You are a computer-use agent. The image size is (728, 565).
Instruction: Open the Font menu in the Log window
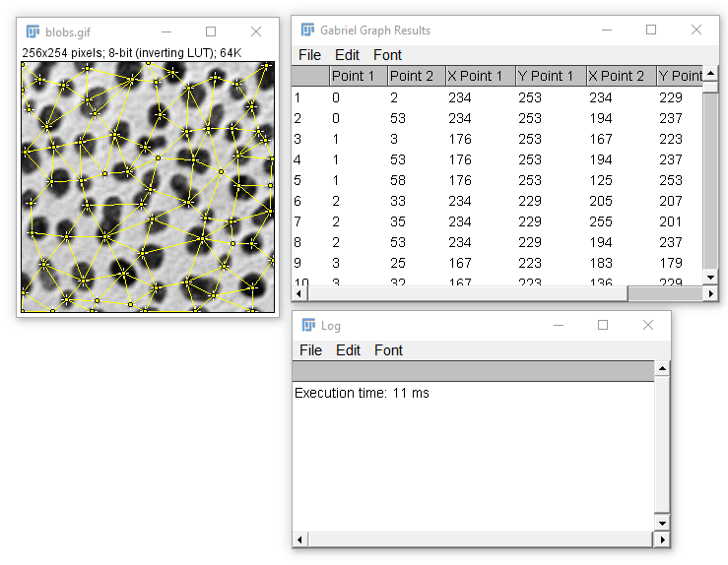[388, 350]
